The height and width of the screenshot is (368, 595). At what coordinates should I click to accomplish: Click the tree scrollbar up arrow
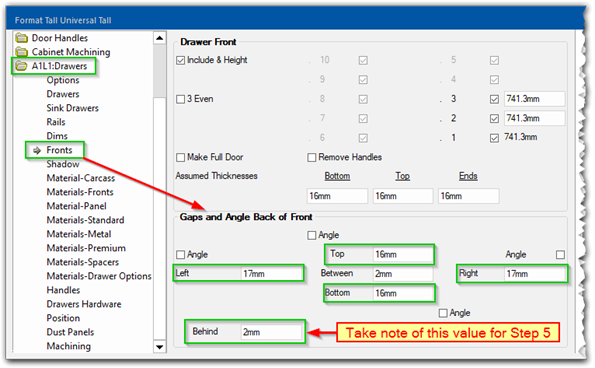click(x=160, y=38)
